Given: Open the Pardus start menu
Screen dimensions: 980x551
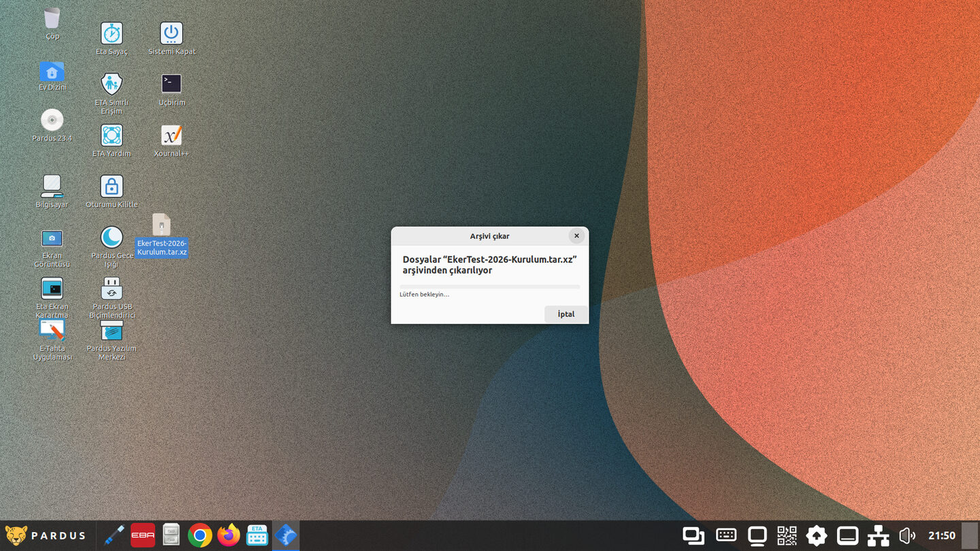Looking at the screenshot, I should pos(46,535).
